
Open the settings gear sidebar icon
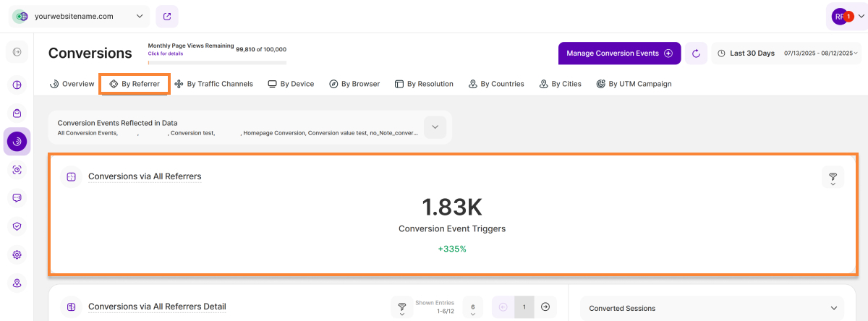pos(17,254)
